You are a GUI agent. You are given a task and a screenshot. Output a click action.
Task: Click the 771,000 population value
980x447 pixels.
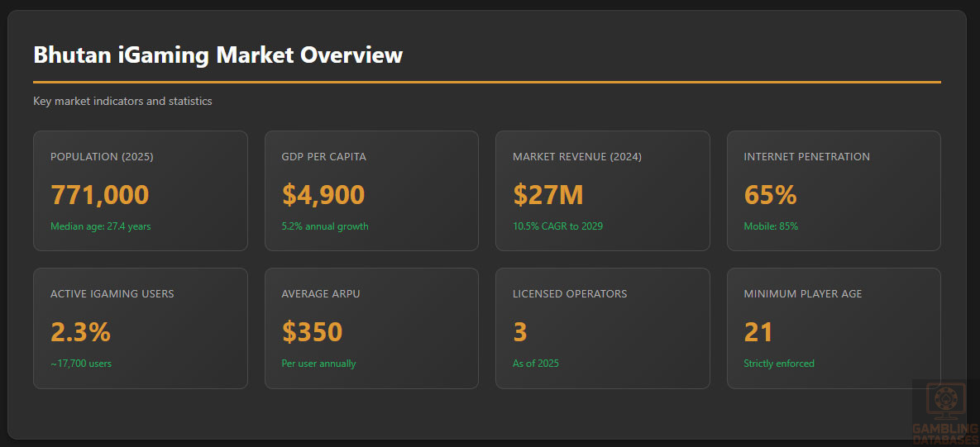click(100, 195)
